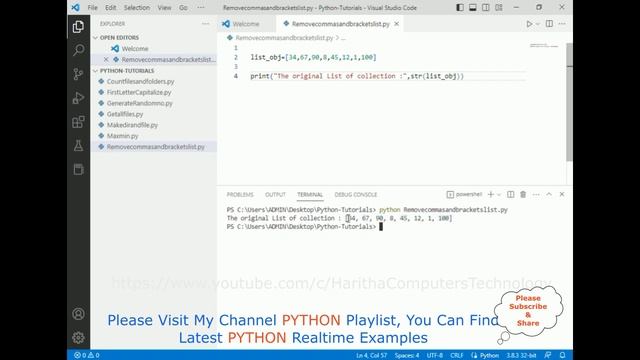Toggle the secondary side bar layout icon
Screen dimensions: 640x360
pyautogui.click(x=486, y=7)
